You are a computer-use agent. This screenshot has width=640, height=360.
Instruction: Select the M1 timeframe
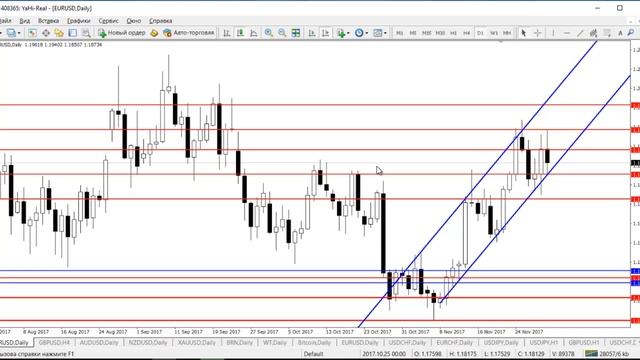coord(400,33)
